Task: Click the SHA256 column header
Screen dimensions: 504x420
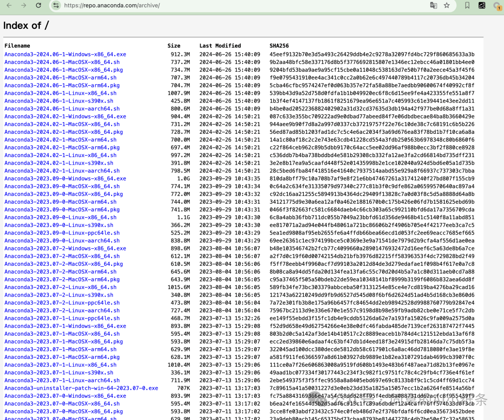Action: coord(279,46)
